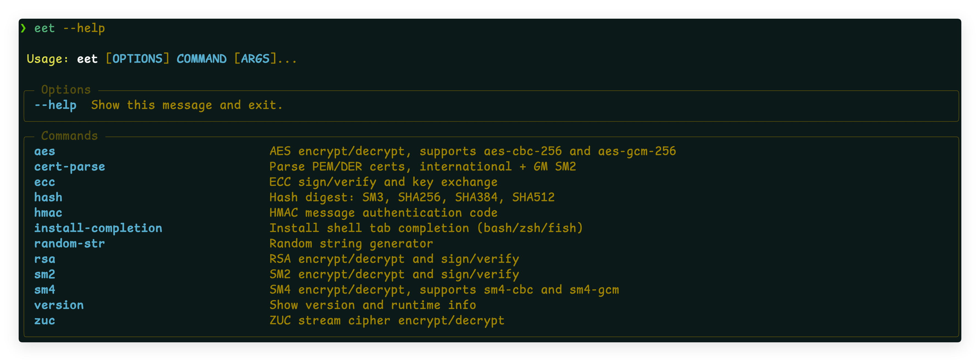Click the version command name
This screenshot has width=980, height=361.
(58, 306)
